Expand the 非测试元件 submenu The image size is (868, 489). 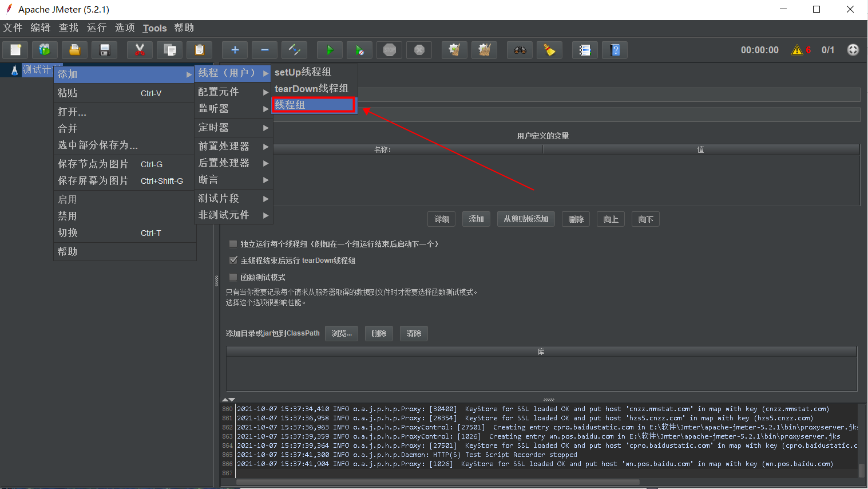233,215
